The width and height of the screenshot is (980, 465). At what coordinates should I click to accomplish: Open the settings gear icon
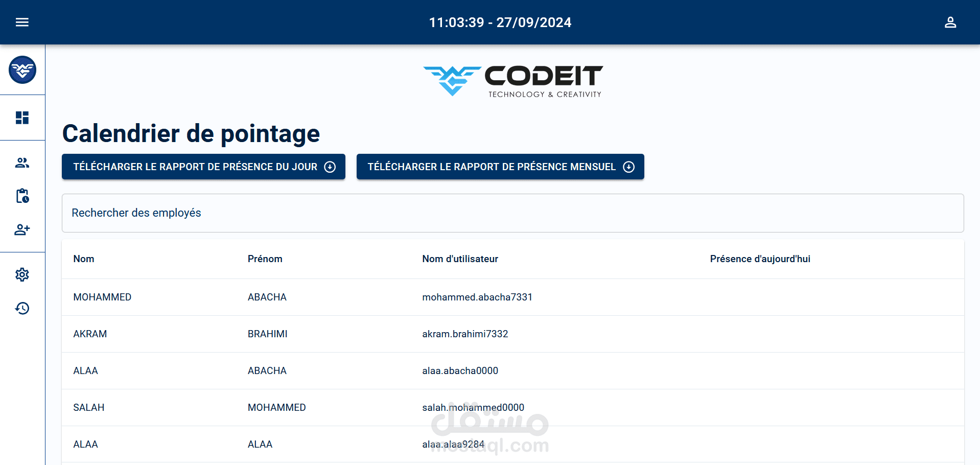click(x=22, y=274)
